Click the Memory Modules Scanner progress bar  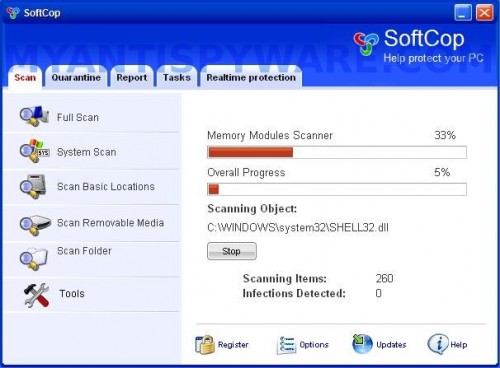coord(337,152)
